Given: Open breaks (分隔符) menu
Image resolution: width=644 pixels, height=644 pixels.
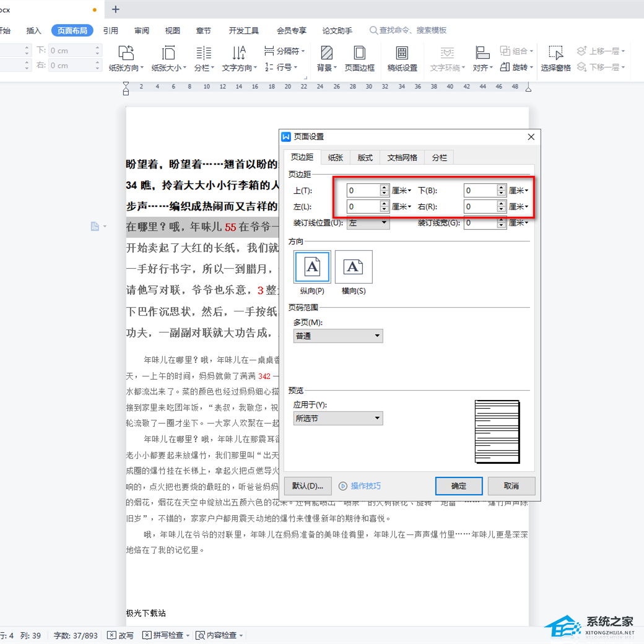Looking at the screenshot, I should [284, 51].
